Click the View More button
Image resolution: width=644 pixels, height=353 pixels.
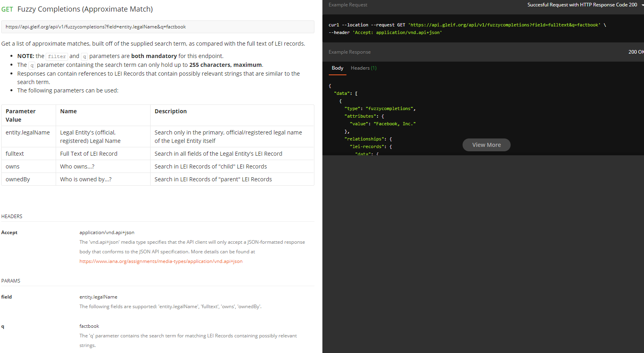pos(486,145)
